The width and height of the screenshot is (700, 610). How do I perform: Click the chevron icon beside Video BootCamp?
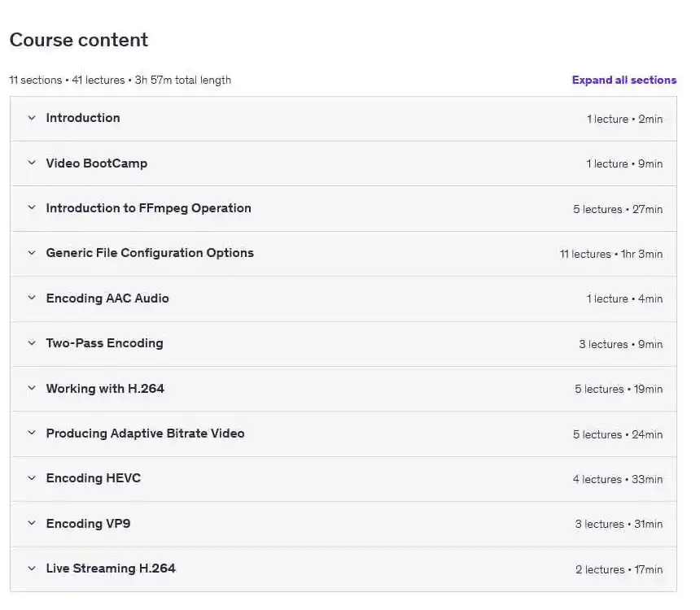32,163
